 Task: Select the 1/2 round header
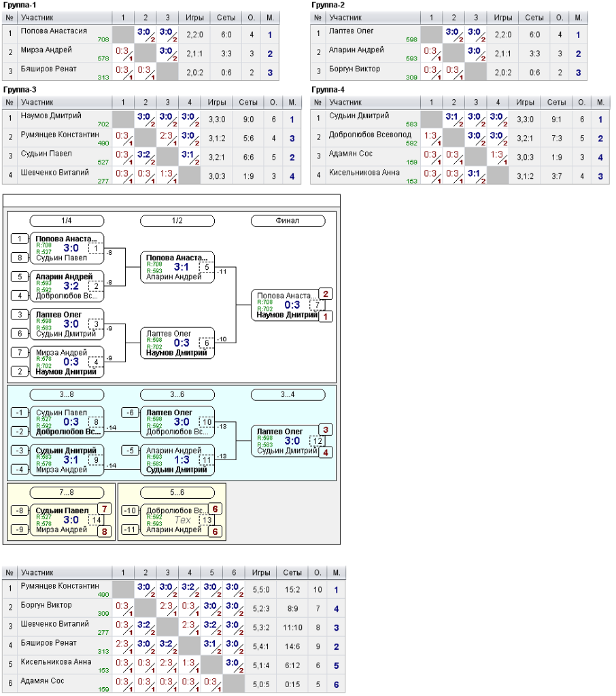(x=177, y=221)
